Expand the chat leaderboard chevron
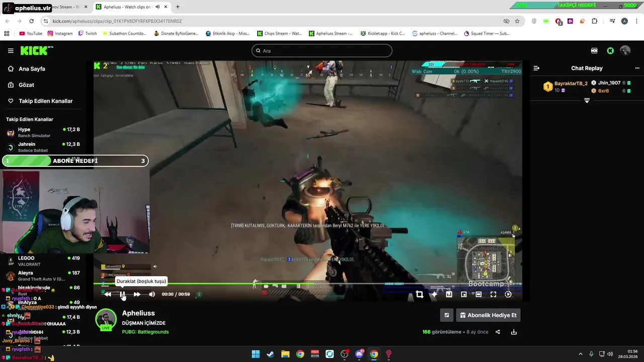The image size is (644, 362). (587, 101)
